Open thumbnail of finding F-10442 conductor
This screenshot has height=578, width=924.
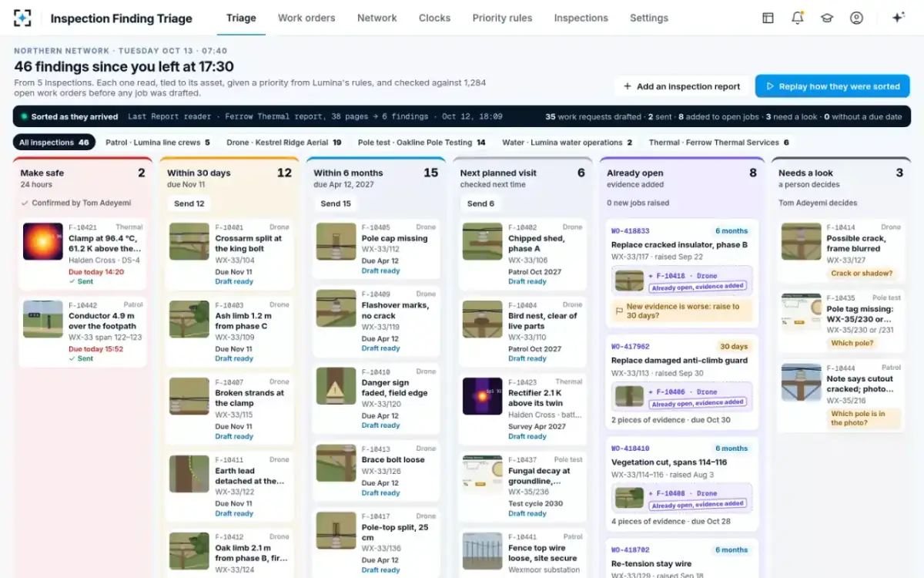click(x=43, y=320)
